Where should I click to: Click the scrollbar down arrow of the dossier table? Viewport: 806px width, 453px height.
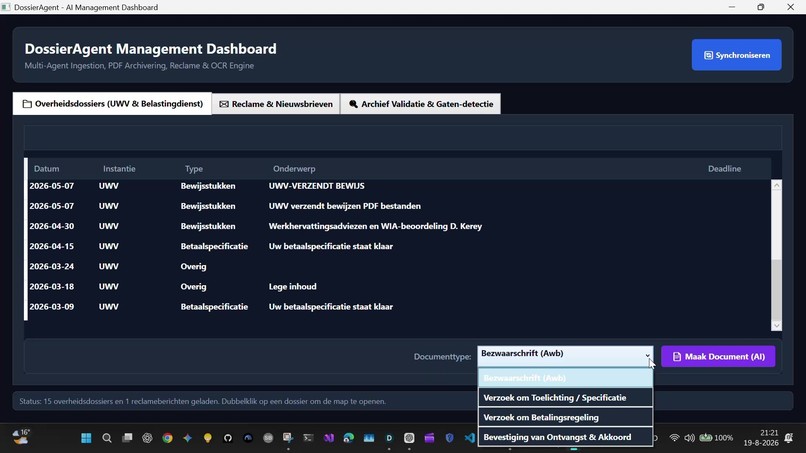pos(776,325)
